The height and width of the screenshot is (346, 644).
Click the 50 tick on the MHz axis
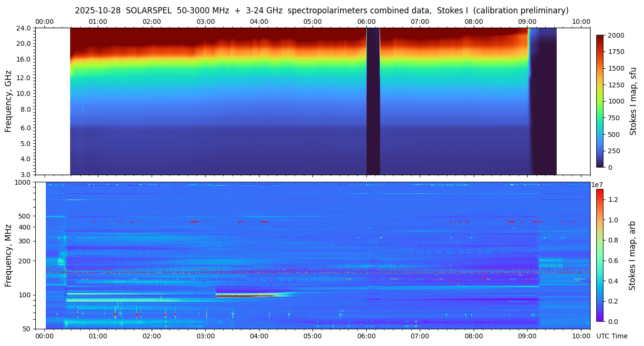[x=27, y=329]
